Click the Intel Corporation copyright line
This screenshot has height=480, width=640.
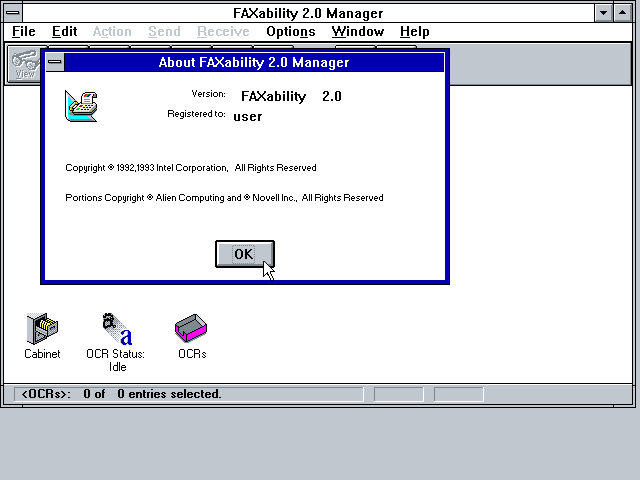pyautogui.click(x=191, y=168)
